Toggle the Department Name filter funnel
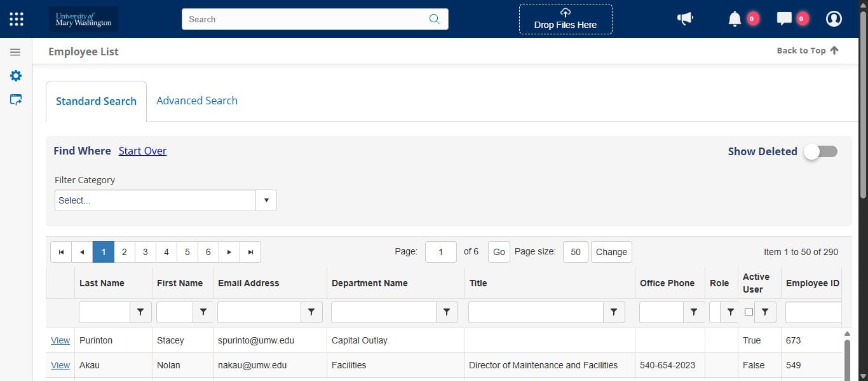Image resolution: width=868 pixels, height=381 pixels. click(x=447, y=312)
